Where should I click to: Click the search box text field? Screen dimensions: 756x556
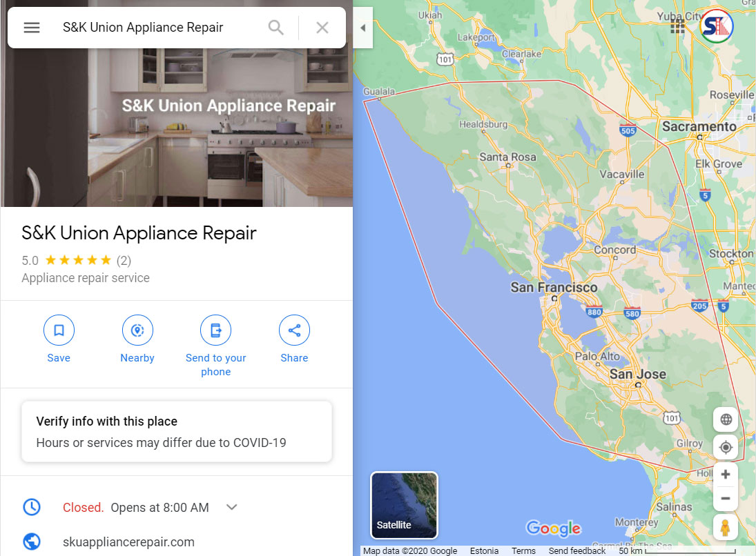click(143, 28)
